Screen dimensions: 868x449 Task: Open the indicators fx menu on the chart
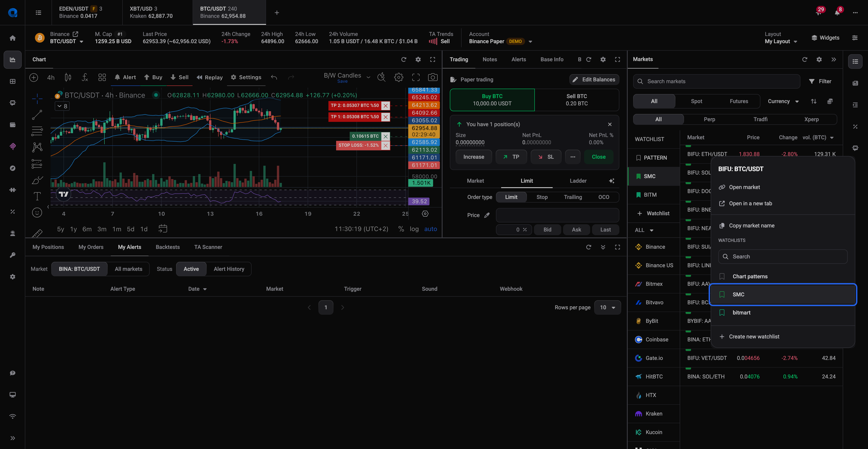pos(85,78)
